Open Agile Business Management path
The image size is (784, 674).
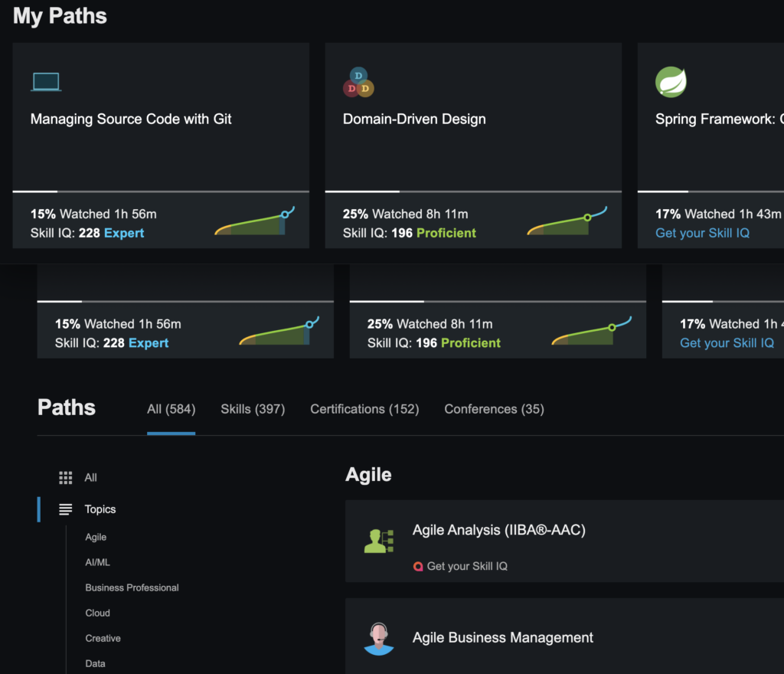[x=502, y=637]
